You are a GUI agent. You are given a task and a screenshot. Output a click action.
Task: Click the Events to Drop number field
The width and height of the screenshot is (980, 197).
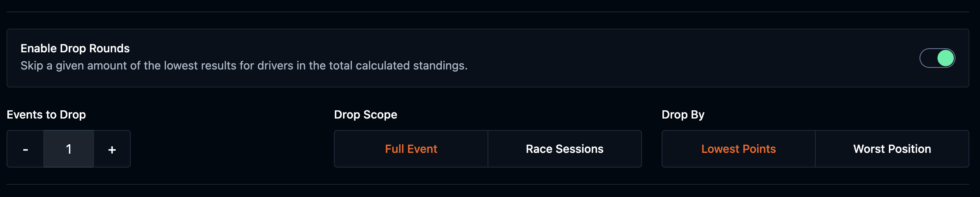point(69,149)
